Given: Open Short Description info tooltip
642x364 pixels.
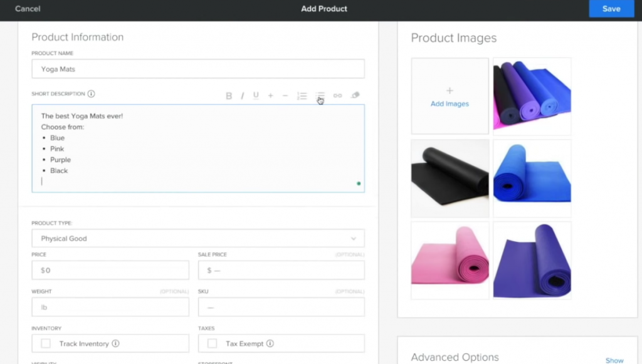Looking at the screenshot, I should (x=92, y=94).
